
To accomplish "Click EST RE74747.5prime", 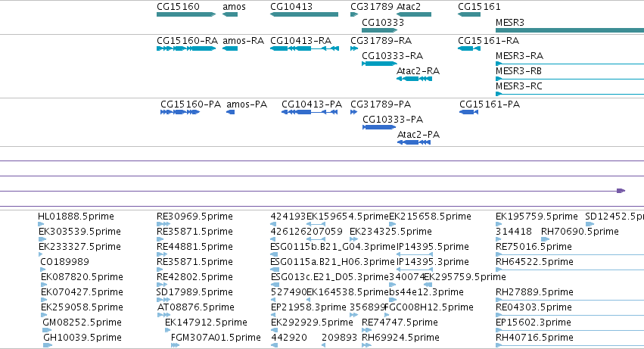I will pyautogui.click(x=400, y=323).
